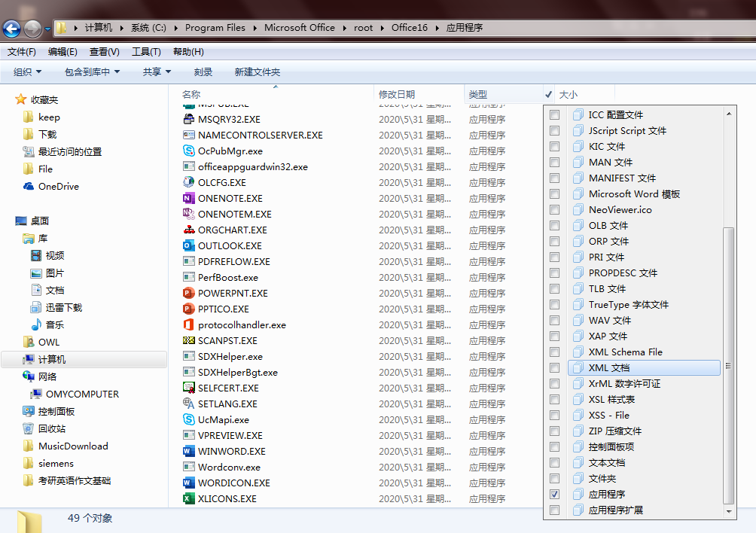The width and height of the screenshot is (756, 533).
Task: Click the SETLANG.EXE icon
Action: (188, 404)
